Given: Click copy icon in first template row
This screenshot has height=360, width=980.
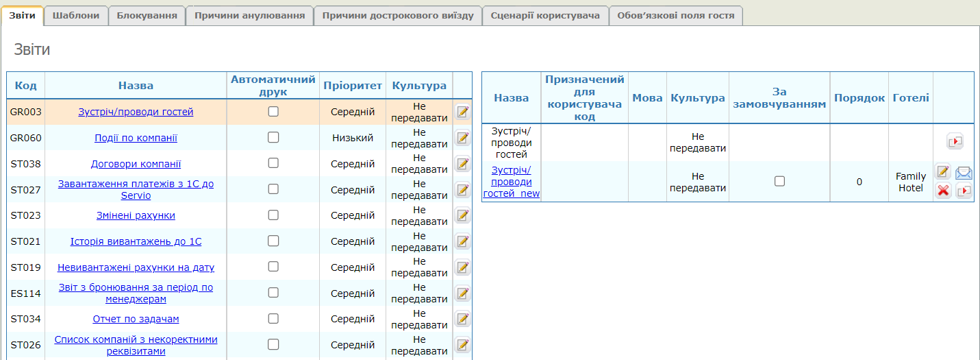Looking at the screenshot, I should point(955,142).
